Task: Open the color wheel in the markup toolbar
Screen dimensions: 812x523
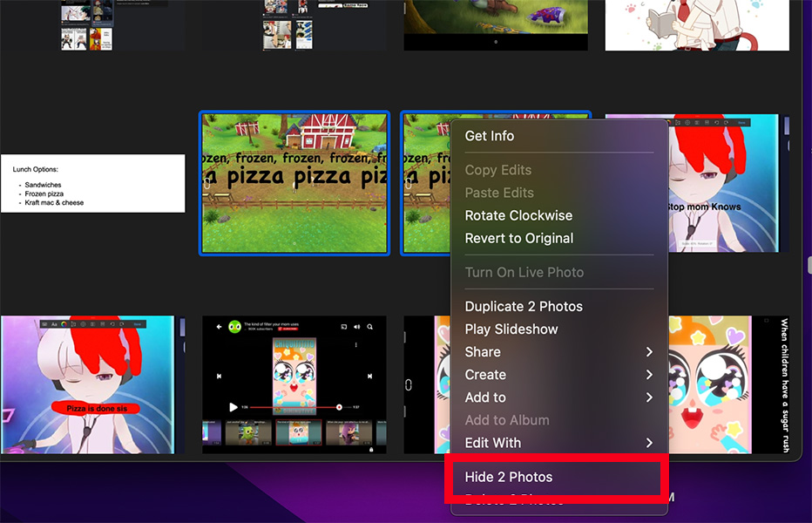Action: [64, 324]
